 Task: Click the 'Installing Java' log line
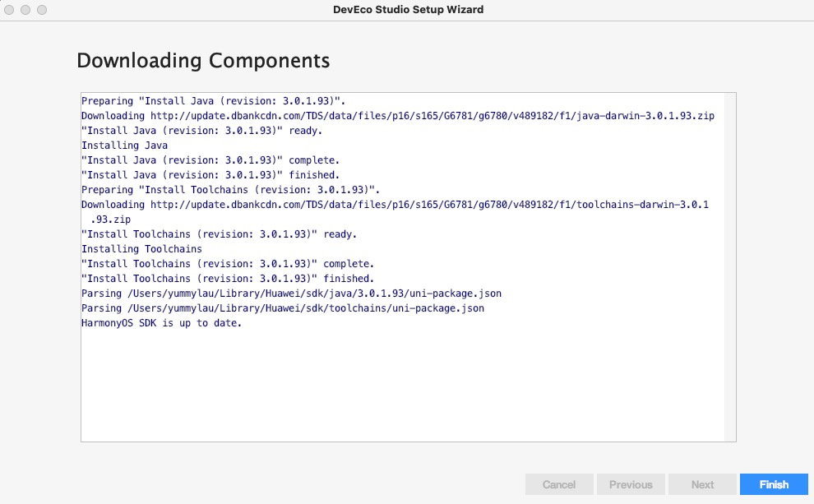(x=124, y=146)
